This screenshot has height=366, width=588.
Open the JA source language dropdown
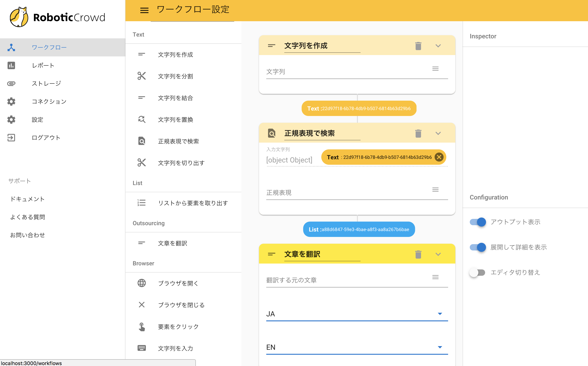pyautogui.click(x=357, y=314)
